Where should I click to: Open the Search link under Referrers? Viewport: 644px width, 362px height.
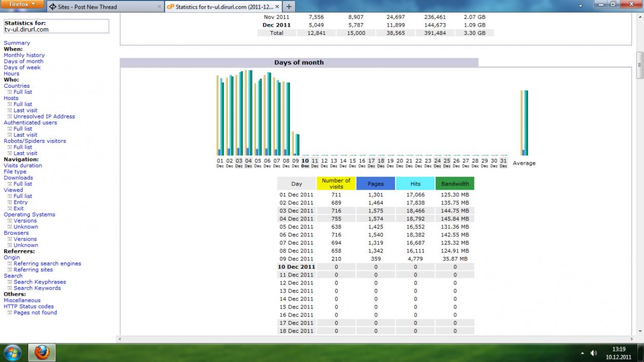tap(13, 277)
